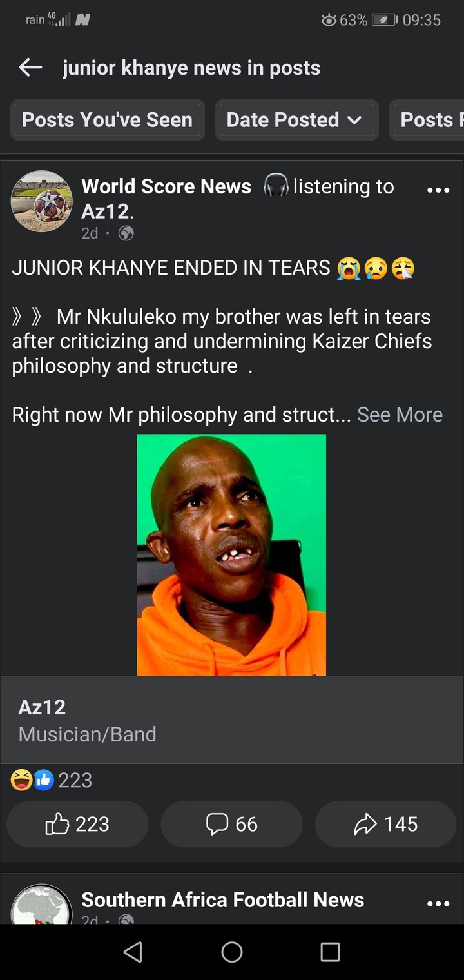Expand the Date Posted dropdown filter

(x=296, y=120)
